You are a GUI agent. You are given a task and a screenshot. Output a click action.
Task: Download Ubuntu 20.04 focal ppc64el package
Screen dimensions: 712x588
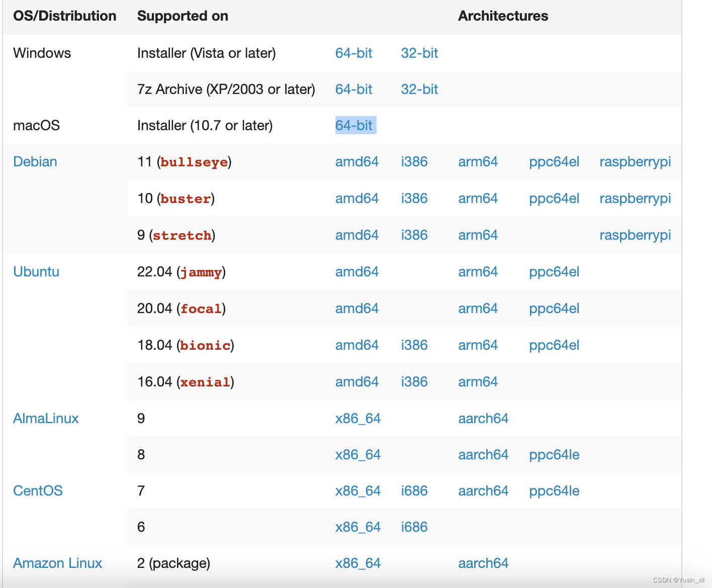[x=554, y=309]
